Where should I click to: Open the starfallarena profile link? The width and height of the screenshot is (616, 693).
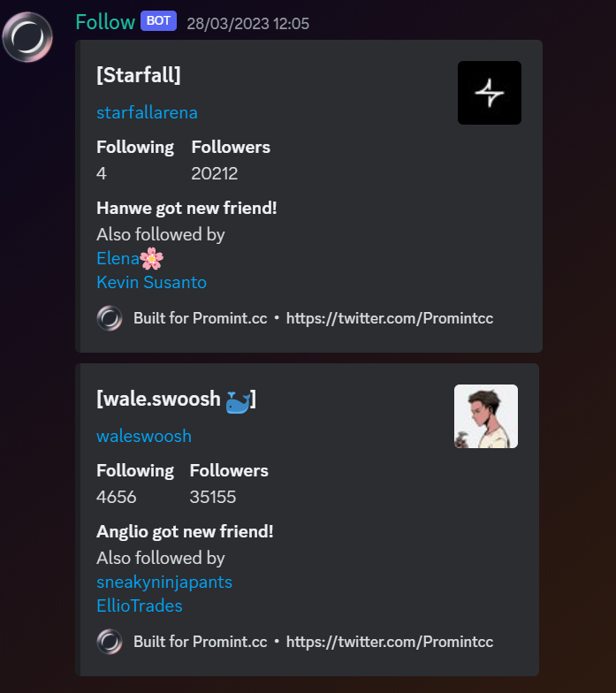point(147,113)
